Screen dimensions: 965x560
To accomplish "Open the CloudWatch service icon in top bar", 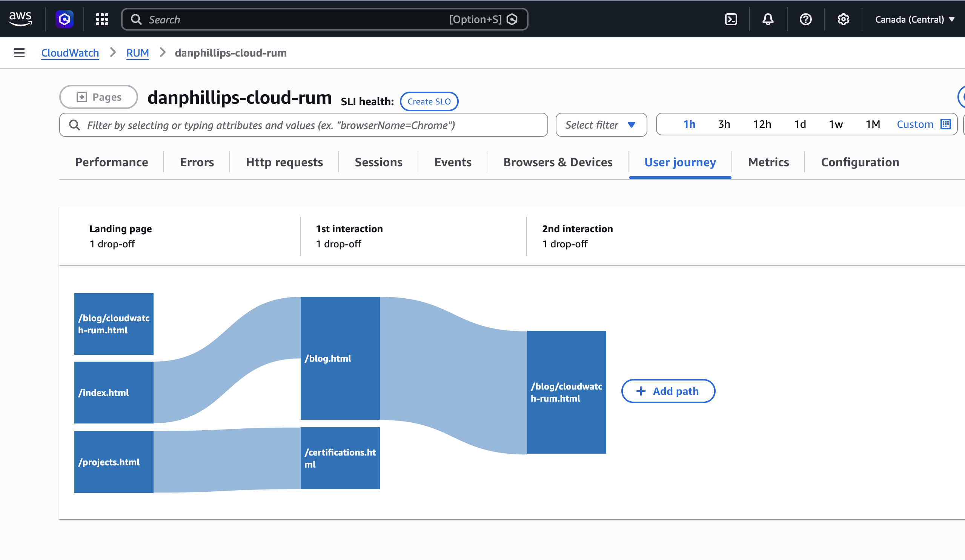I will tap(64, 19).
